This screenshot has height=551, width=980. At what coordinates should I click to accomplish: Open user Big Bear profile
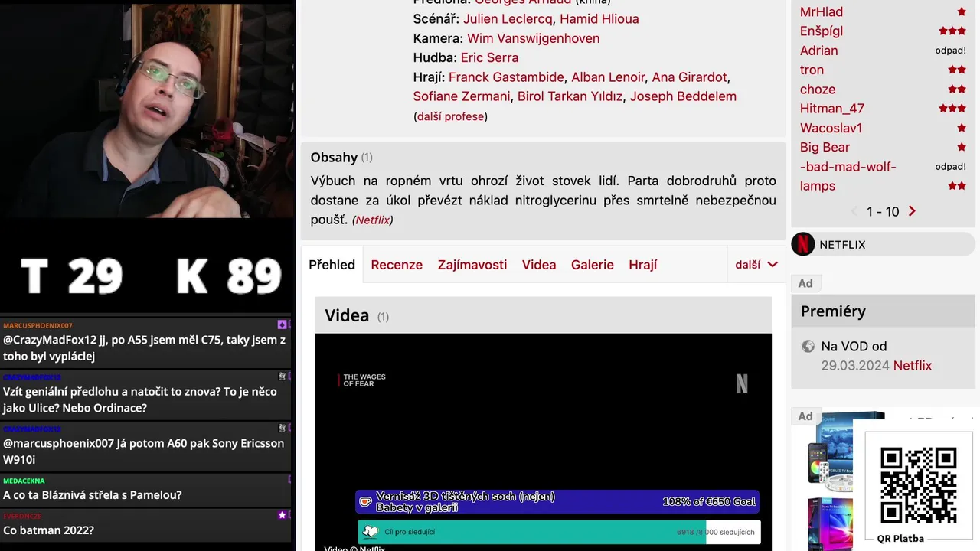825,147
